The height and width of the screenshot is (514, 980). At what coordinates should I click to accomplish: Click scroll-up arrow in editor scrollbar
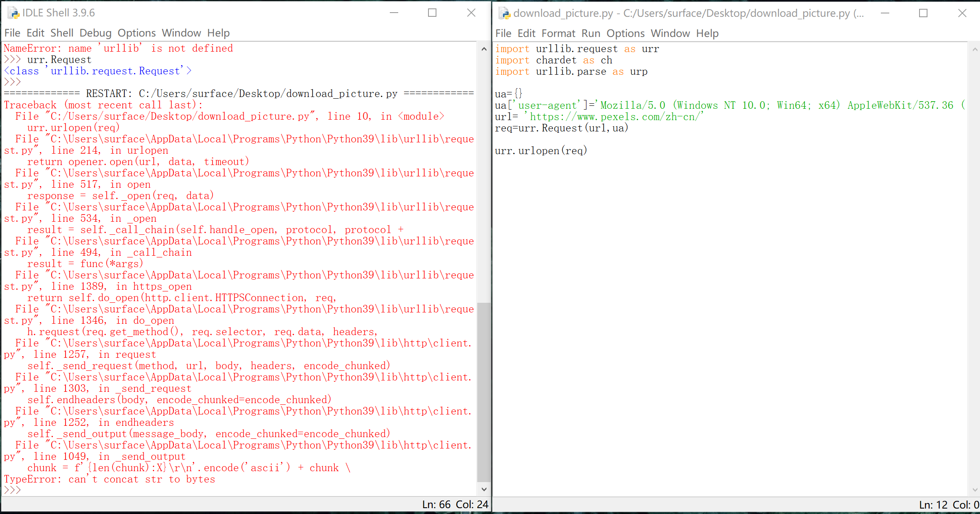pos(975,49)
